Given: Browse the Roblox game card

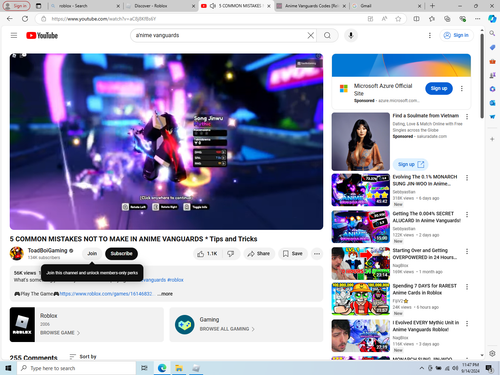Looking at the screenshot, I should [x=87, y=324].
